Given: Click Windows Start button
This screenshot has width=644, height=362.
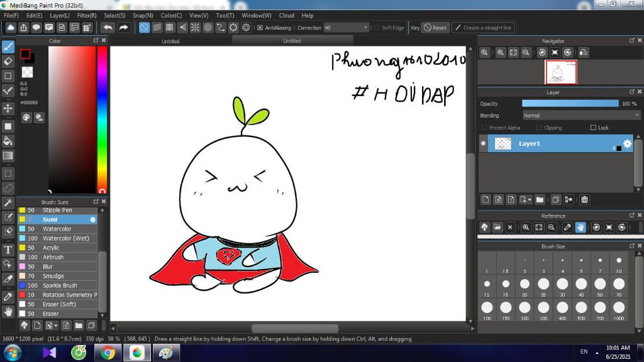Looking at the screenshot, I should click(13, 353).
